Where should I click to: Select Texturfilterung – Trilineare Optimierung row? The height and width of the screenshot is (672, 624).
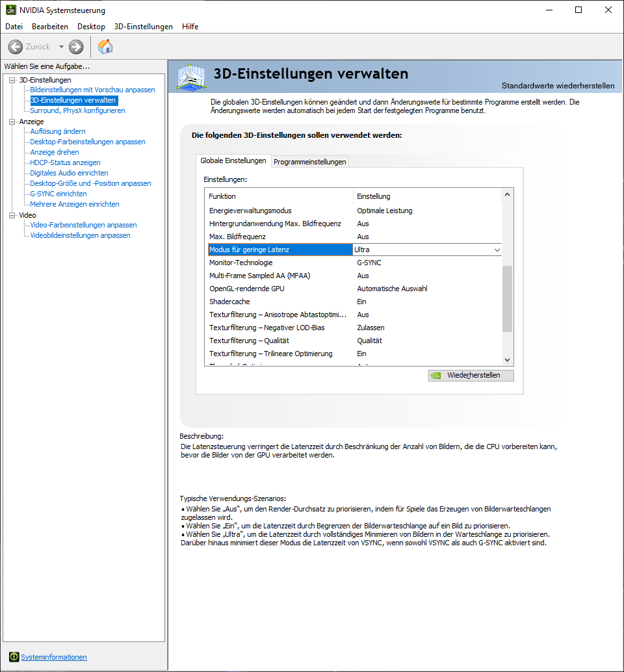pos(354,354)
